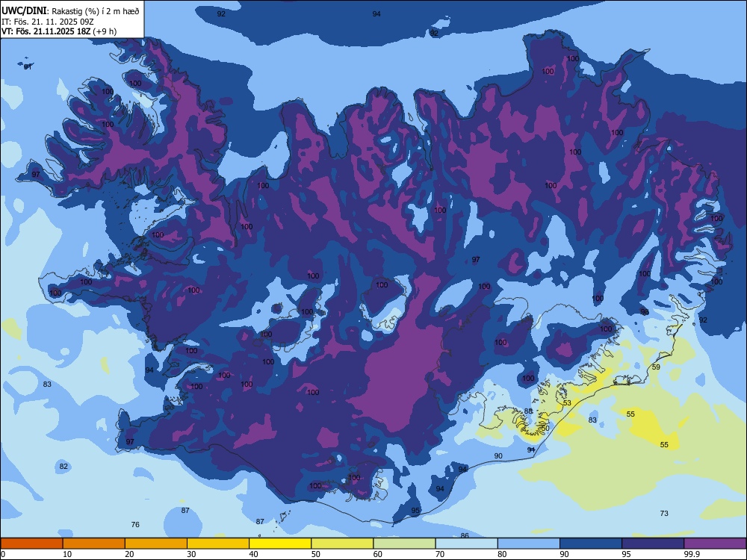
Task: Select the humidity value '73' on the map
Action: pyautogui.click(x=664, y=514)
